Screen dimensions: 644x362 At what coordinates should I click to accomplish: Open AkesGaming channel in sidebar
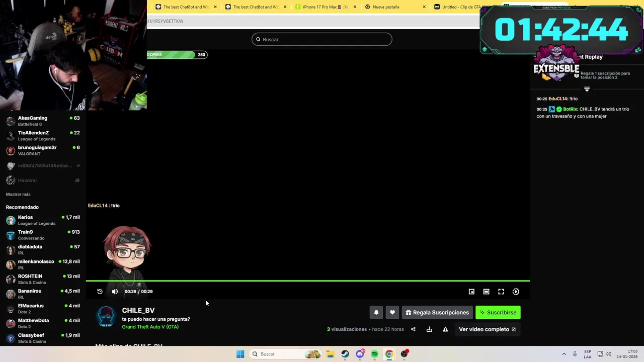pos(43,121)
